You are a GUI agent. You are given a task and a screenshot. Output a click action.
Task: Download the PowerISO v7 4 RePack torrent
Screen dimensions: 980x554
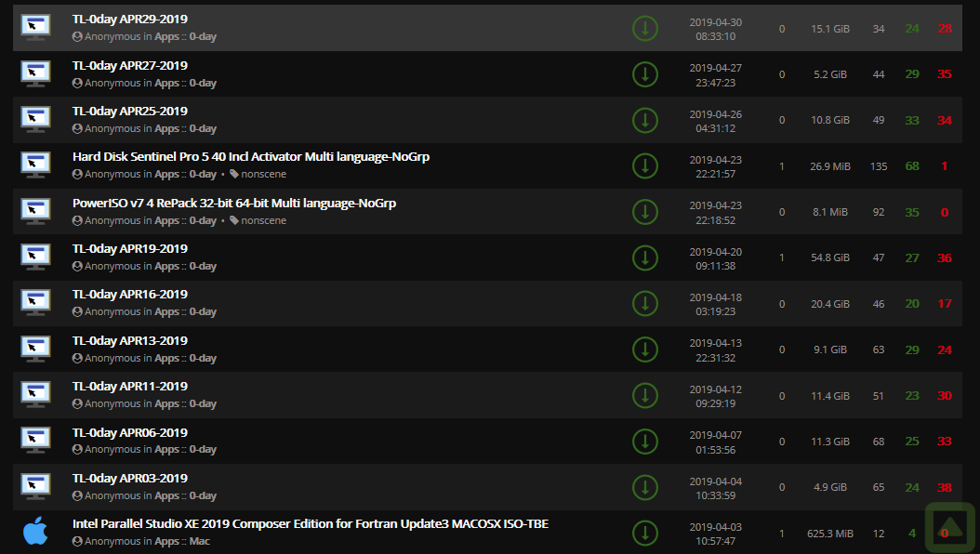point(645,212)
